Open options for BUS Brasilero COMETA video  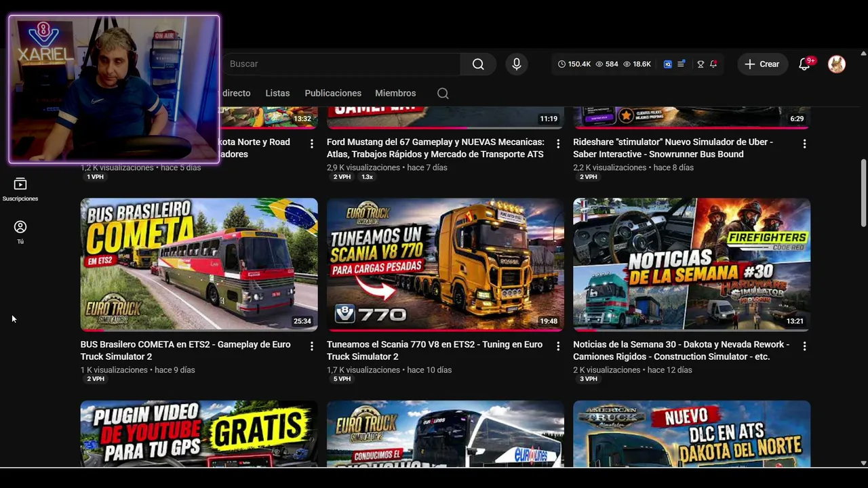tap(312, 346)
